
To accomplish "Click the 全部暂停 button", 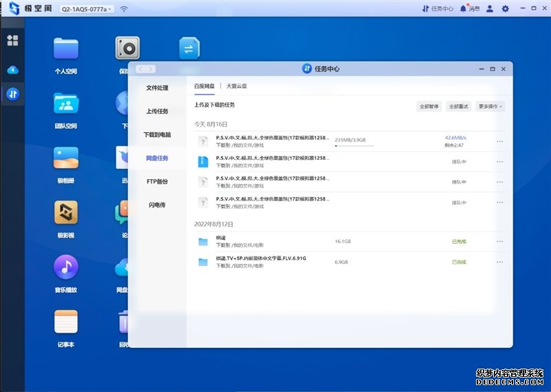I will [429, 107].
